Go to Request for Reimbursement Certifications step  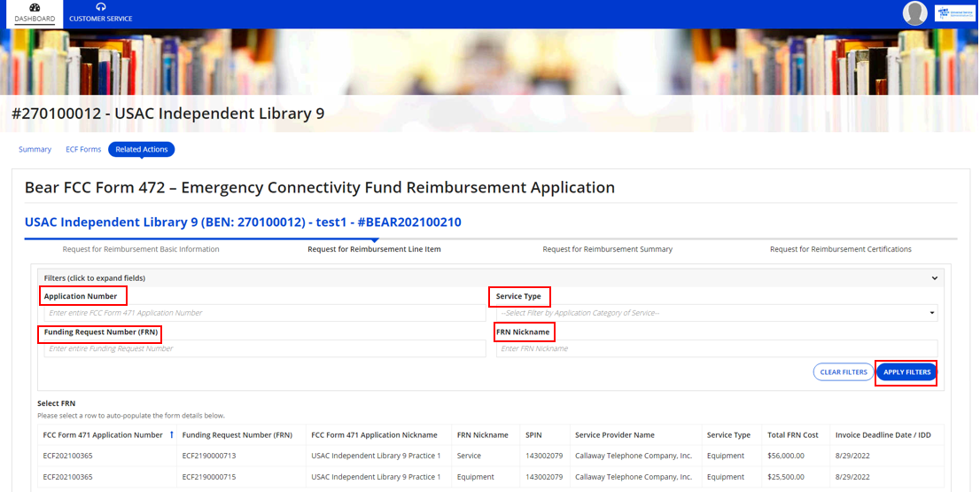point(841,249)
